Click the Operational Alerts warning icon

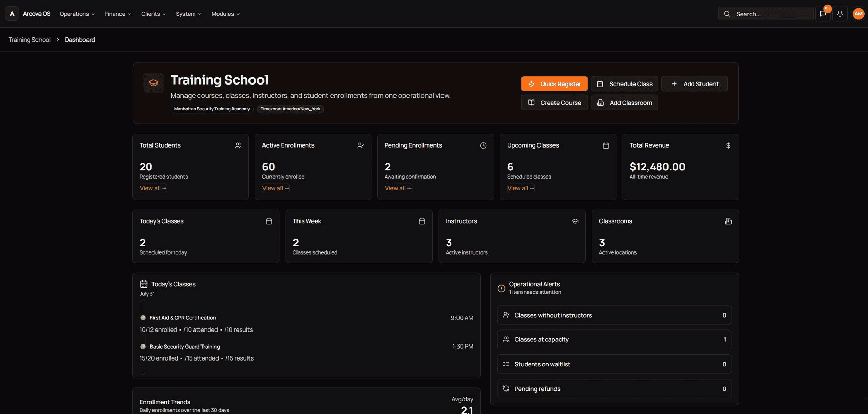(x=501, y=288)
